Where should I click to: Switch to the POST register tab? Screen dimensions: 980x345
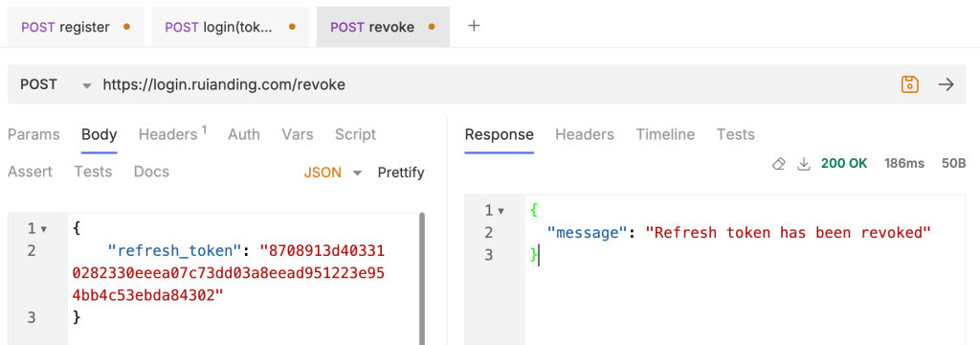click(76, 27)
